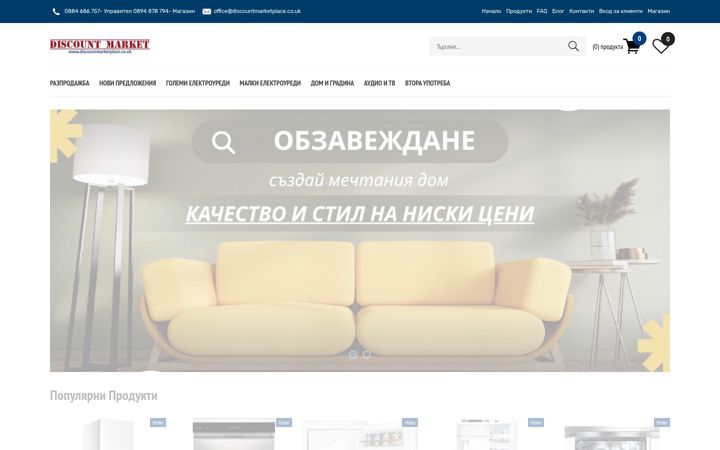Click the Ново badge on fifth product
The width and height of the screenshot is (720, 450).
662,422
